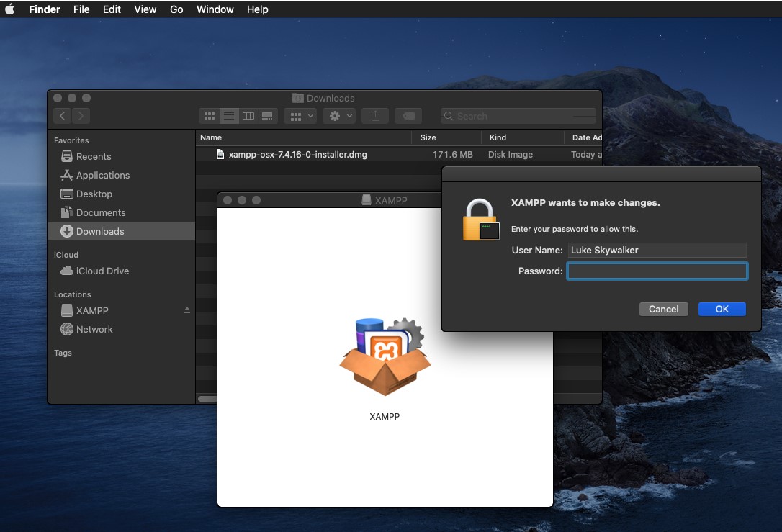782x532 pixels.
Task: Sort files by Date Added column
Action: pyautogui.click(x=583, y=137)
